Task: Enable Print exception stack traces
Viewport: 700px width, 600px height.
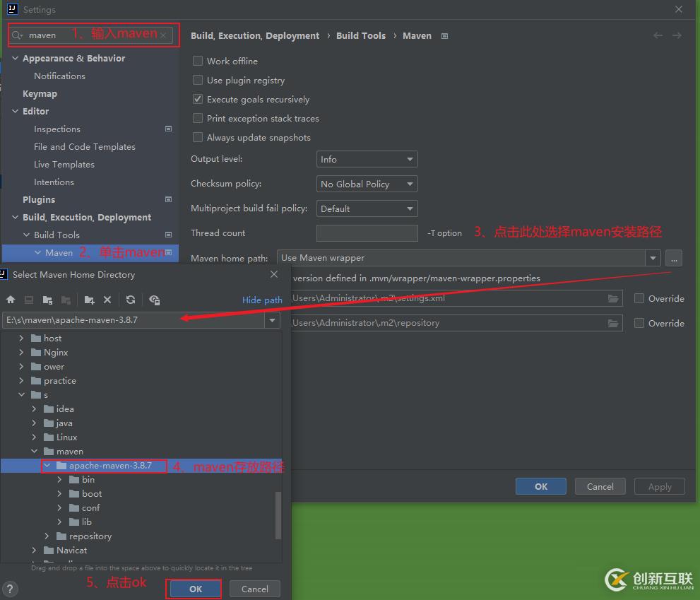Action: click(x=197, y=119)
